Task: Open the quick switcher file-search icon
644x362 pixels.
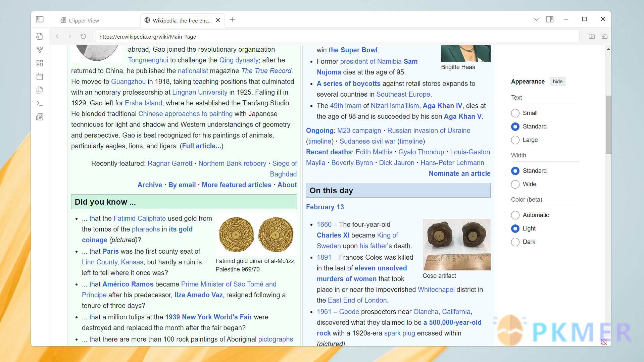Action: click(x=40, y=36)
